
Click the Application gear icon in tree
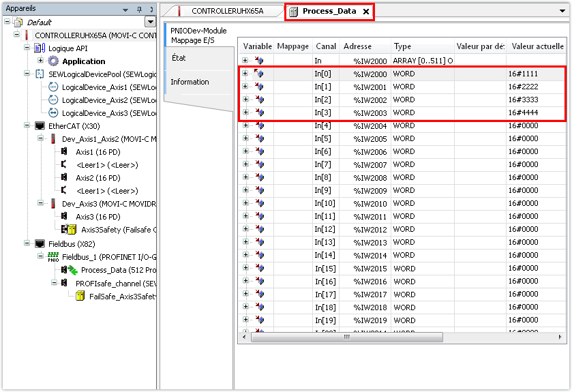[53, 61]
